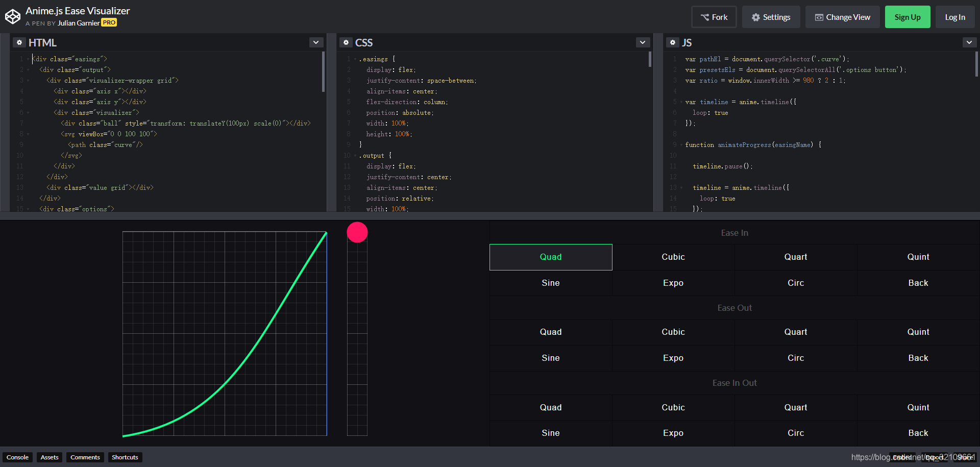This screenshot has height=467, width=980.
Task: Click the HTML editor vertical scrollbar
Action: pos(323,71)
